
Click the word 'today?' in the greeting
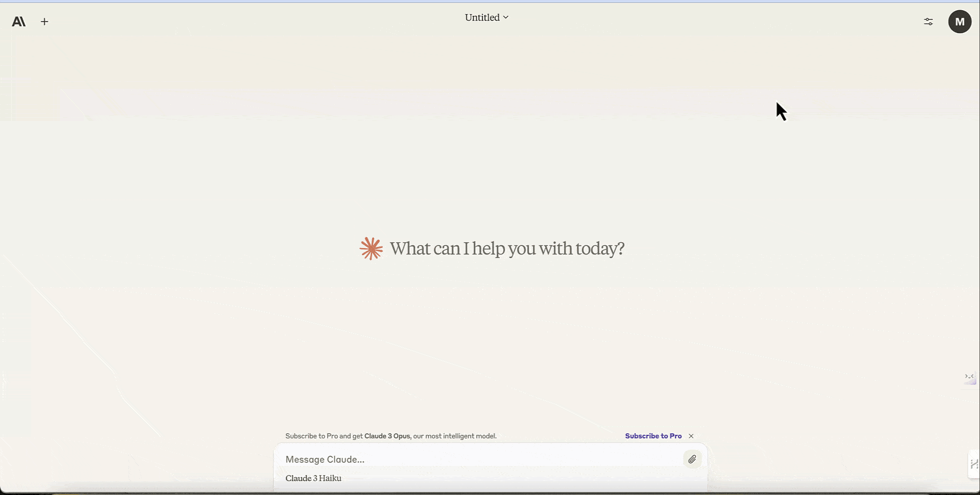pos(600,249)
